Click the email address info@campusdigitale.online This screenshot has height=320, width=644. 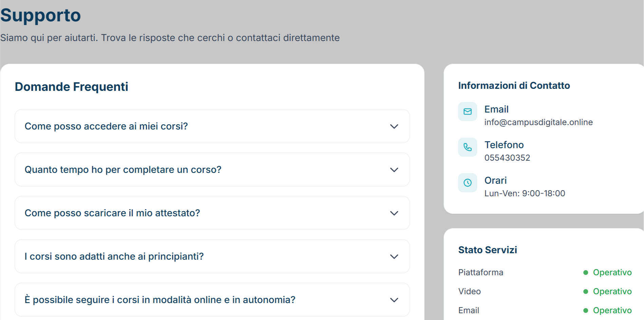click(538, 122)
